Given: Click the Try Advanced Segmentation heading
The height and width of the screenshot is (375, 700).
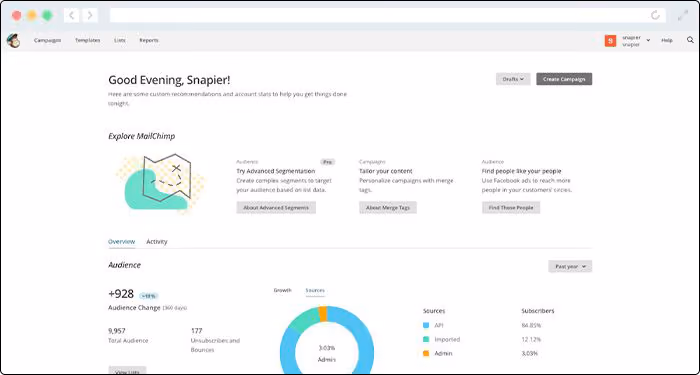Looking at the screenshot, I should (x=275, y=171).
